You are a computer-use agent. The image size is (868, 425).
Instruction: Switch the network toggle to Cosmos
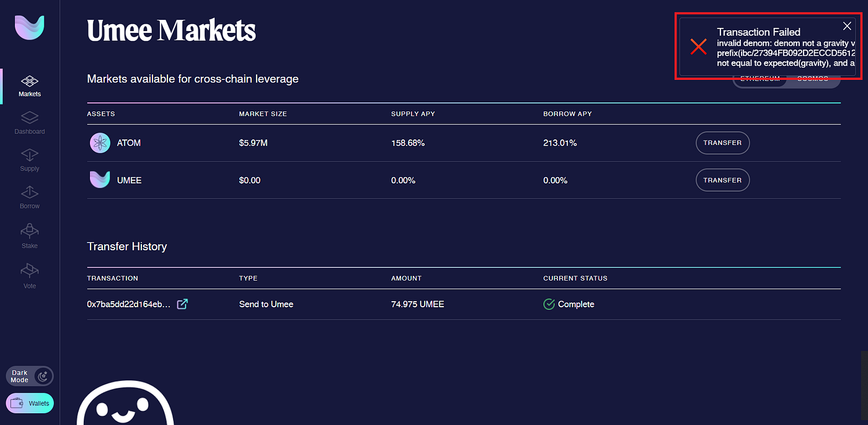click(813, 79)
